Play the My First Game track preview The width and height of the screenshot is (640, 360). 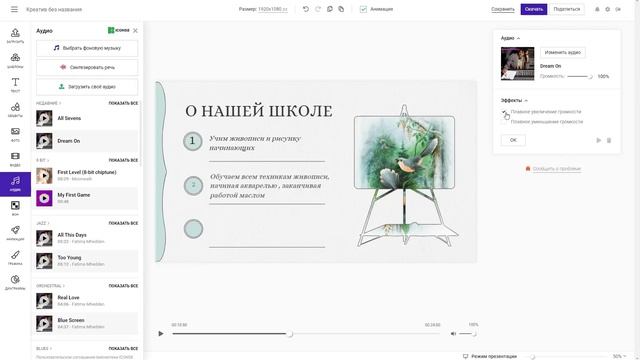(44, 198)
